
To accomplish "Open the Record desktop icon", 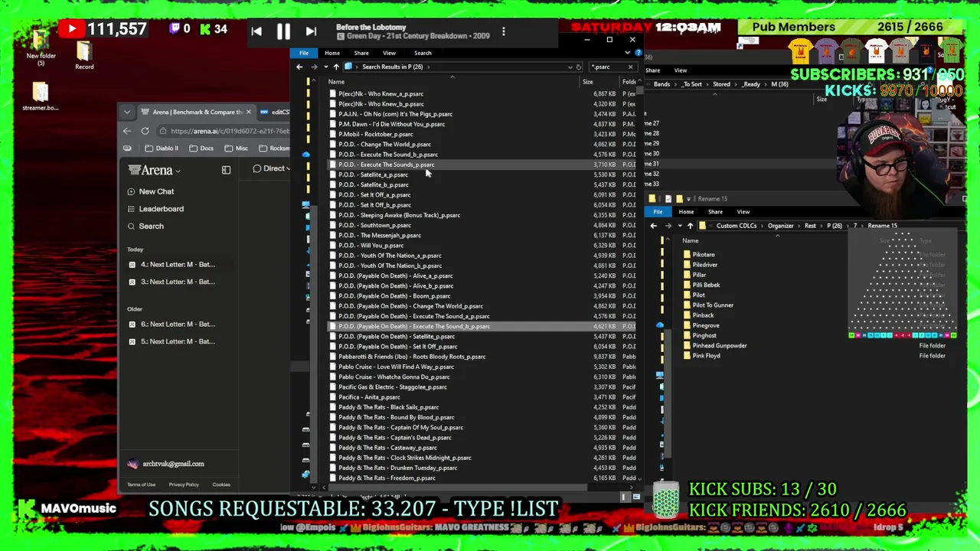I will pos(84,55).
